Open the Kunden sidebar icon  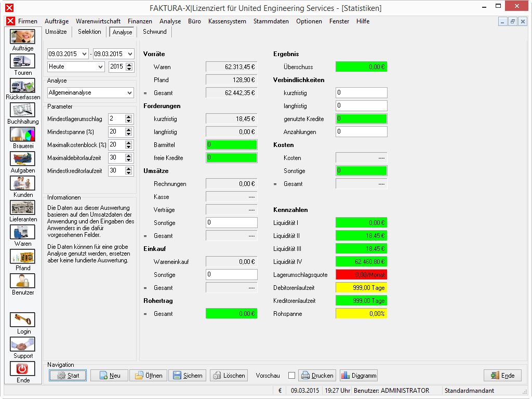pos(22,183)
